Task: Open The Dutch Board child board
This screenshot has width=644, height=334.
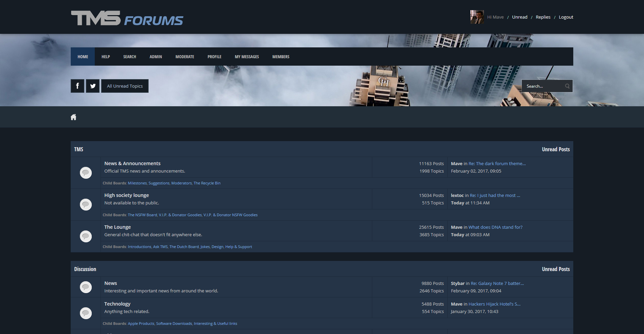Action: click(x=184, y=247)
